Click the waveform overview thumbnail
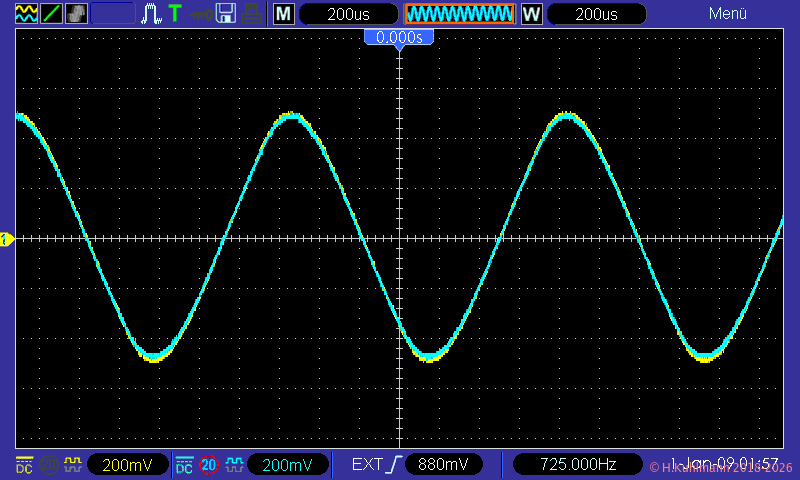The height and width of the screenshot is (480, 800). pos(459,14)
